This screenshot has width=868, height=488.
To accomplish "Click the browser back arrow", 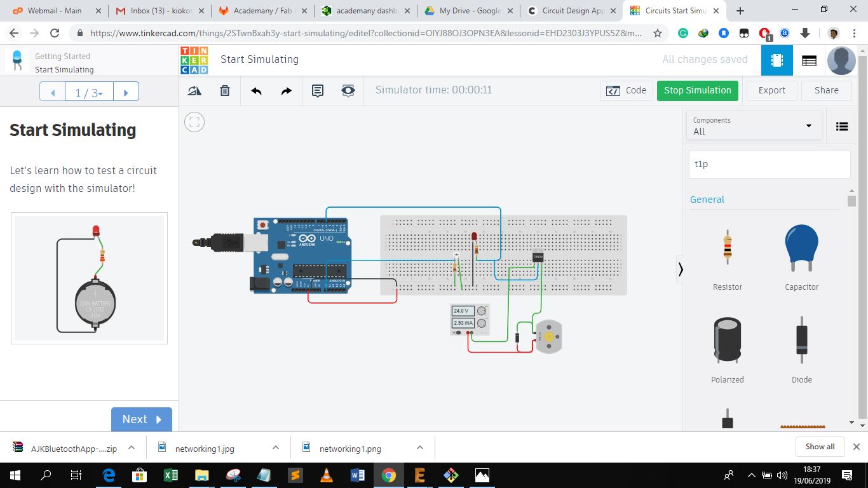I will click(x=14, y=33).
